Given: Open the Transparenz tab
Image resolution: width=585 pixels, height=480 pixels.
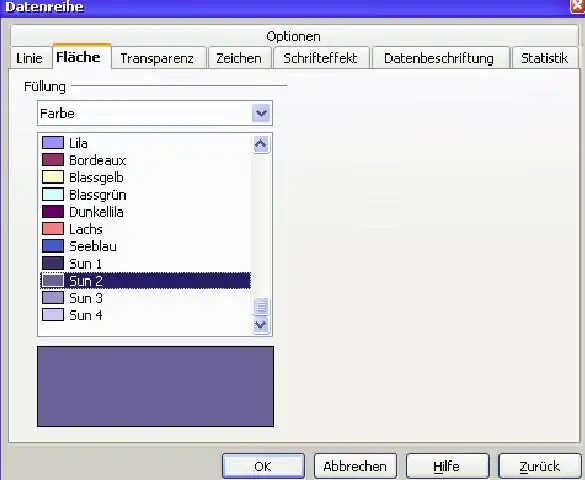Looking at the screenshot, I should (157, 58).
